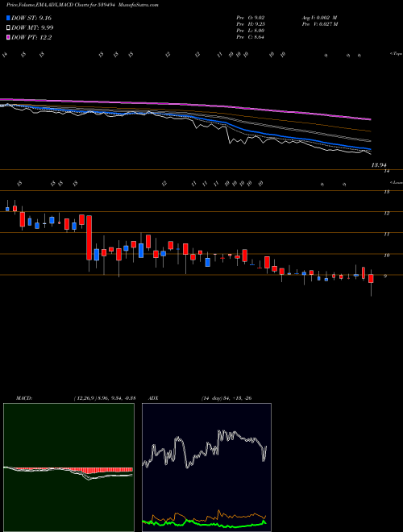Viewport: 403px width, 532px height.
Task: Select the 'DOW MT: 9.99' legend text
Action: (32, 28)
